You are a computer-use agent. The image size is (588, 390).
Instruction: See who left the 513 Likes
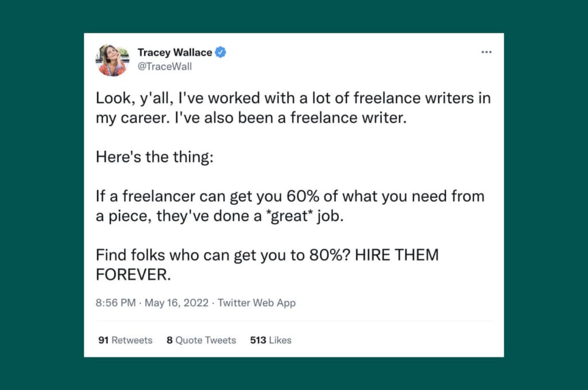pyautogui.click(x=270, y=340)
